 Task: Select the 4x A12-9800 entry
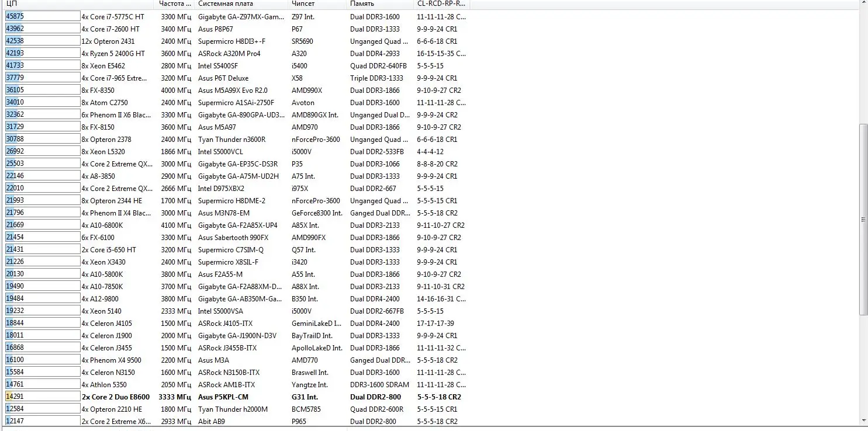point(236,299)
